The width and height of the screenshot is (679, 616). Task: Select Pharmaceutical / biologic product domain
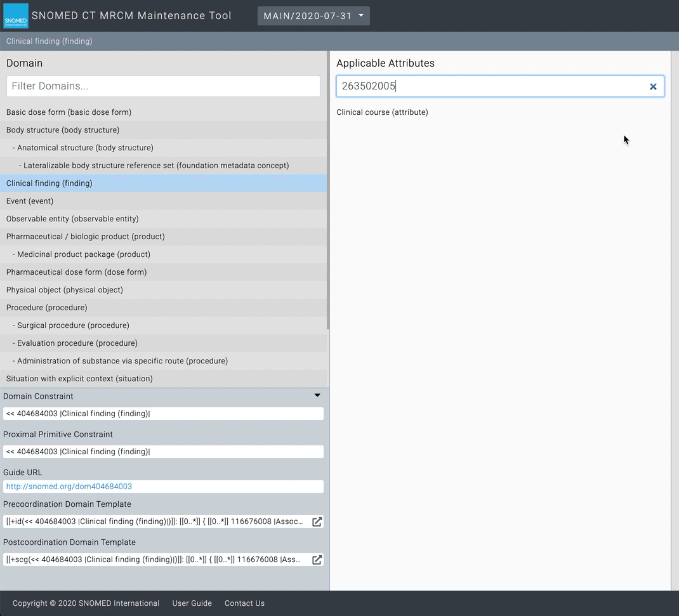(163, 237)
